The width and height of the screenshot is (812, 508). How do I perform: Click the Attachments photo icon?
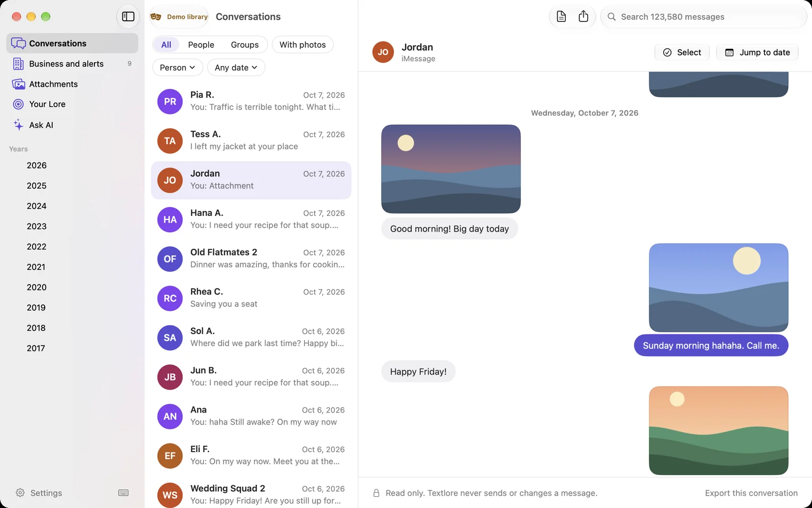18,84
